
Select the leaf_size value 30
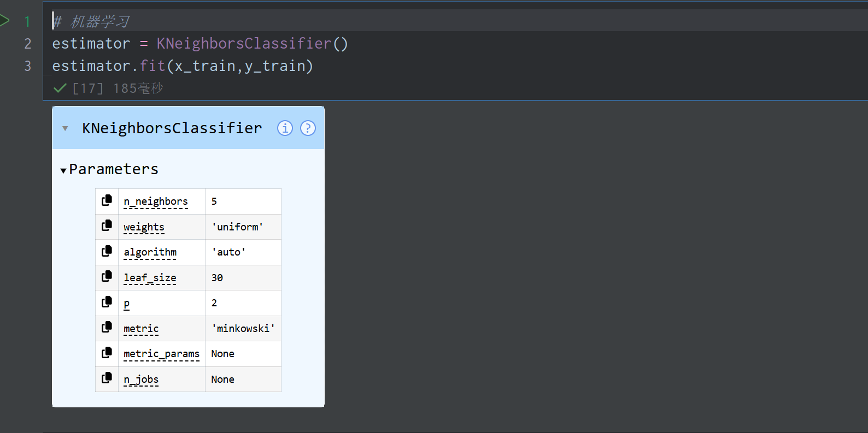(x=217, y=278)
